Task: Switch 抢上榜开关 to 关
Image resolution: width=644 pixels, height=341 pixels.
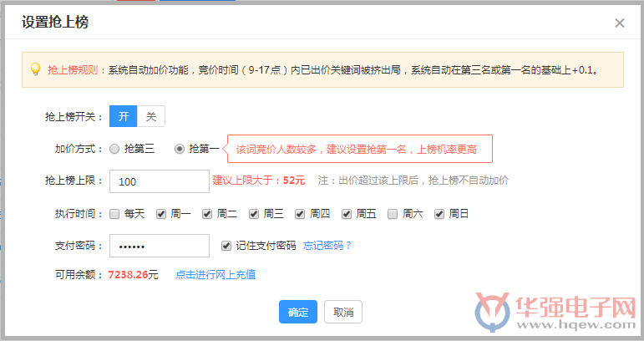Action: point(151,117)
